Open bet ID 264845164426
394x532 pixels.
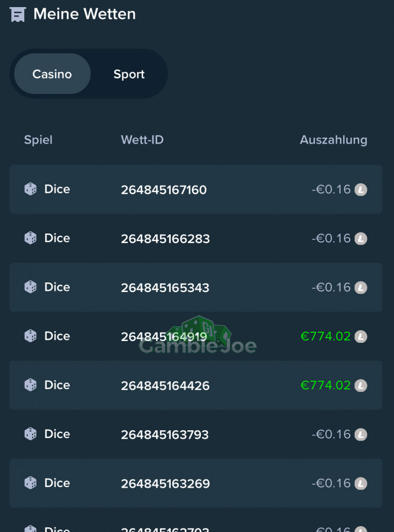coord(165,386)
